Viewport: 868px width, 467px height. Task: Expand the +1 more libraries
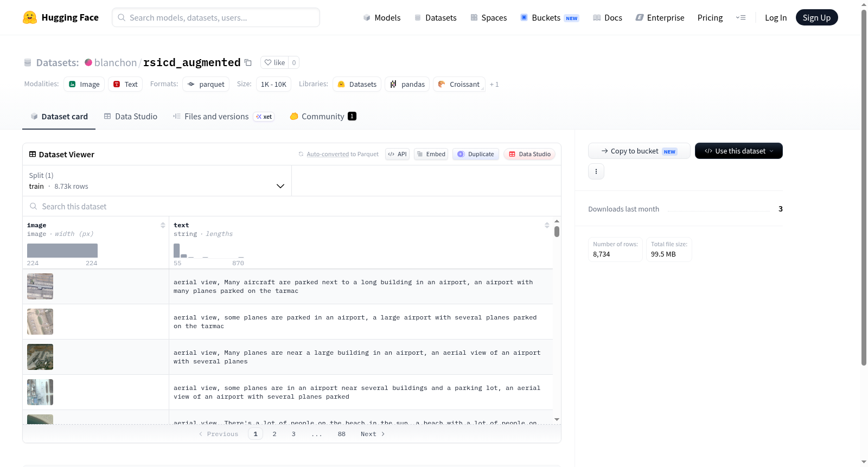coord(494,84)
